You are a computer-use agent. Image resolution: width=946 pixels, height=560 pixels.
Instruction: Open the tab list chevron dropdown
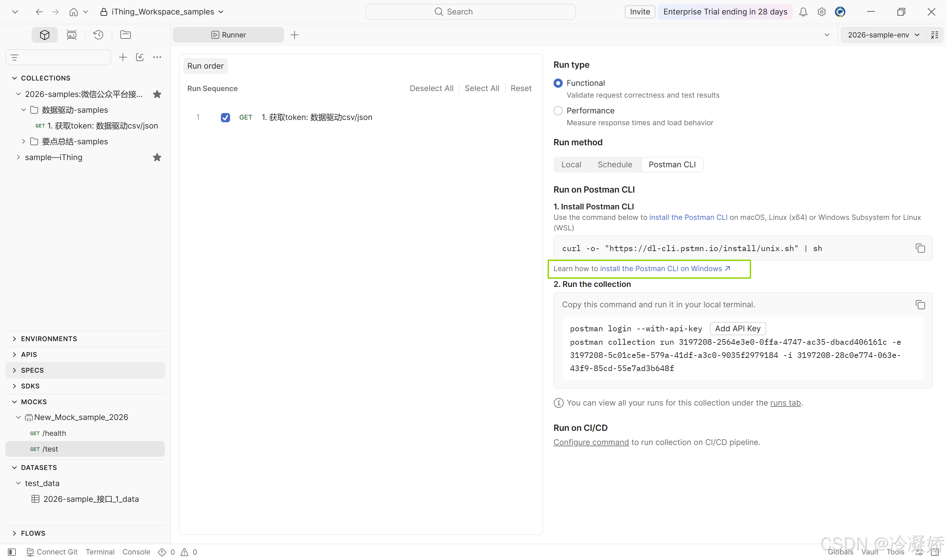pyautogui.click(x=827, y=35)
